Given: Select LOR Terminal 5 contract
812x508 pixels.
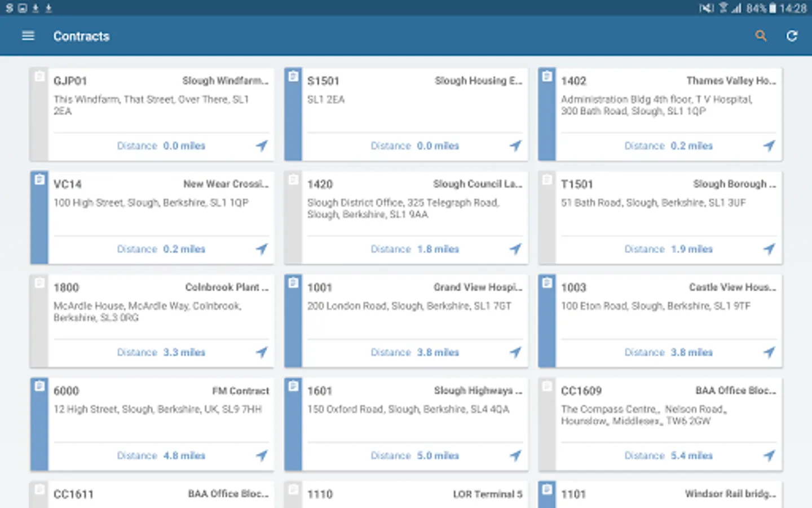Looking at the screenshot, I should (488, 494).
